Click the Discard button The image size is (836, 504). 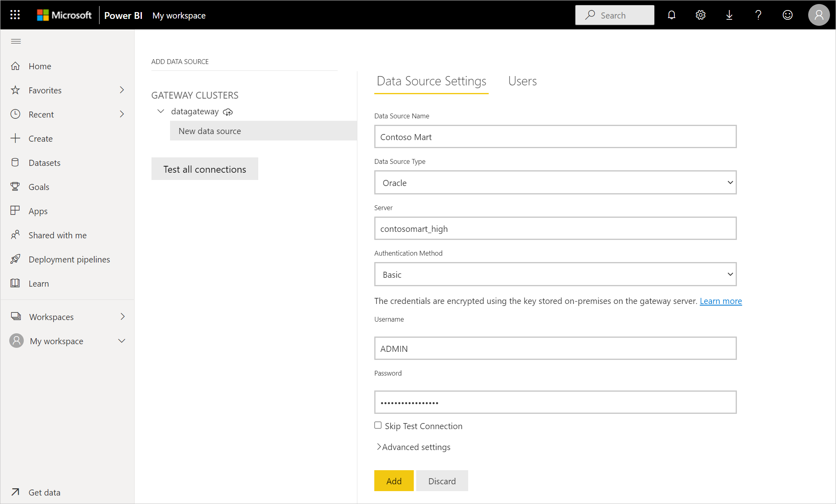pos(442,481)
